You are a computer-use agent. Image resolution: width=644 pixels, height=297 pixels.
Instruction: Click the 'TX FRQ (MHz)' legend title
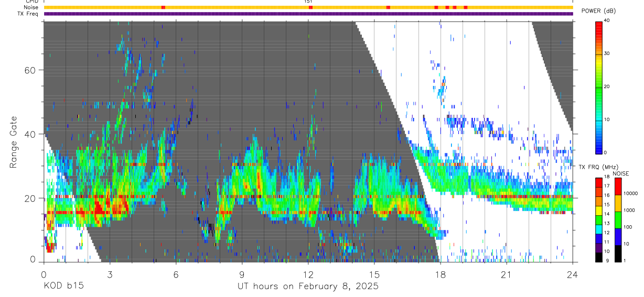[598, 167]
